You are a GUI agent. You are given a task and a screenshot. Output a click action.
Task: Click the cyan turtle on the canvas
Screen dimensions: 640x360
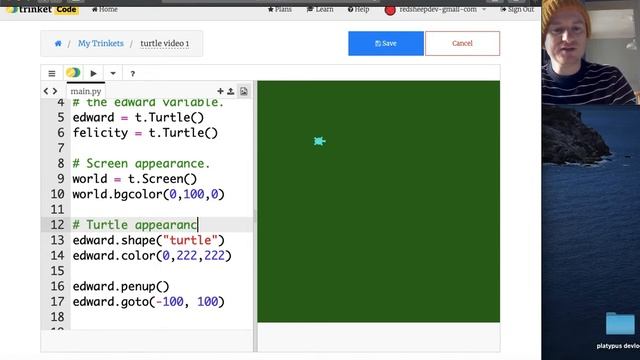319,141
